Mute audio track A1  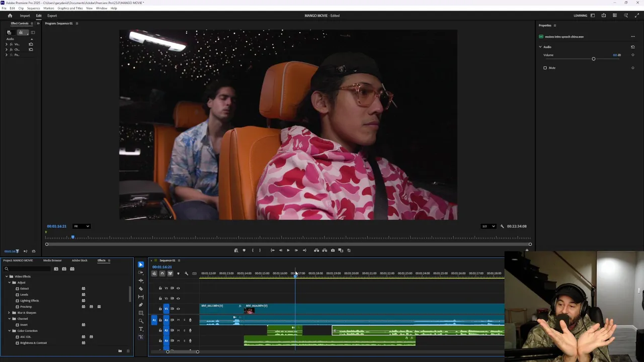[179, 320]
